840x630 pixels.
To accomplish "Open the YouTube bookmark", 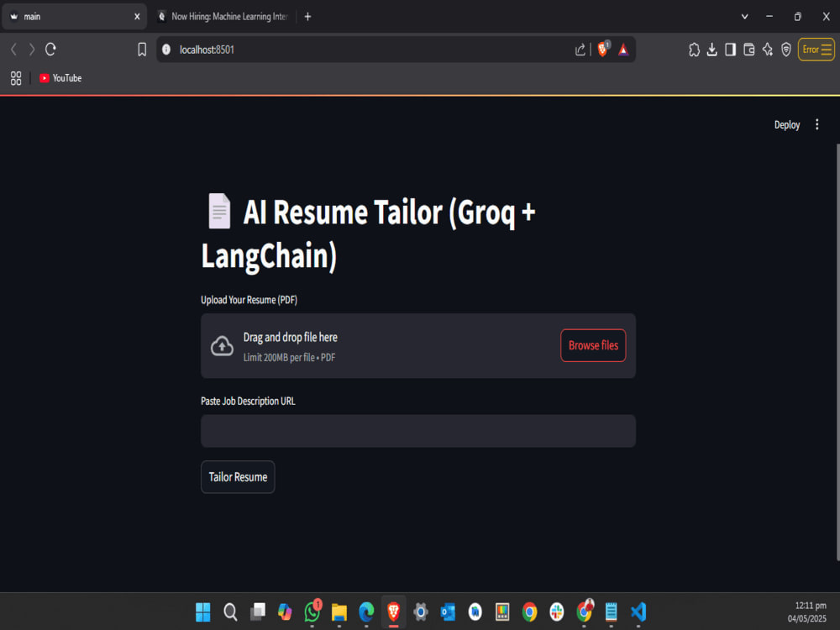I will pyautogui.click(x=60, y=78).
